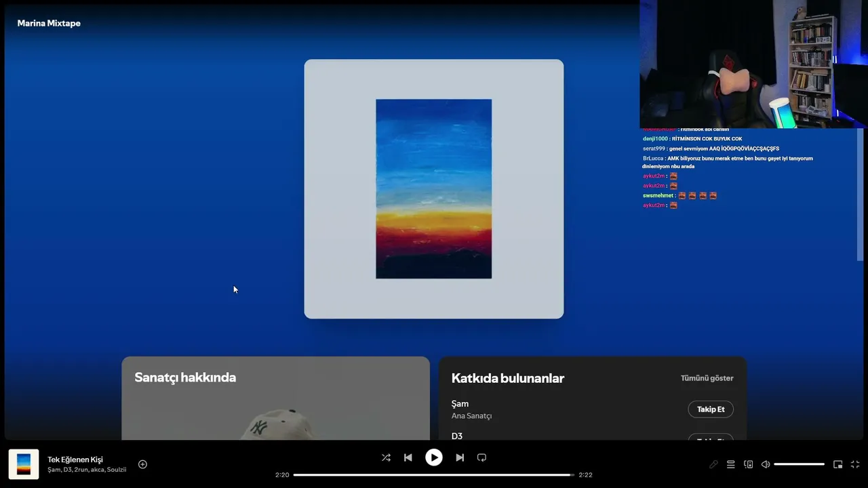Click the RİTMİNSON COK BUYUK COK chat message

click(x=707, y=139)
